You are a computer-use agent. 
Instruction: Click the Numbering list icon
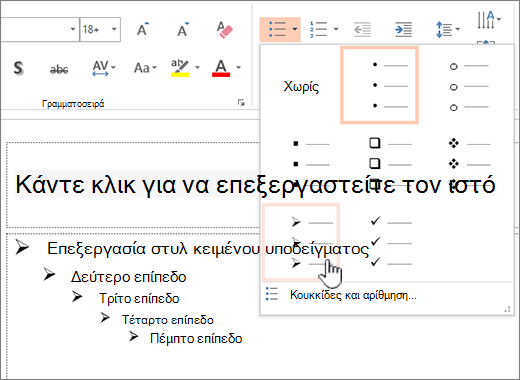(319, 29)
